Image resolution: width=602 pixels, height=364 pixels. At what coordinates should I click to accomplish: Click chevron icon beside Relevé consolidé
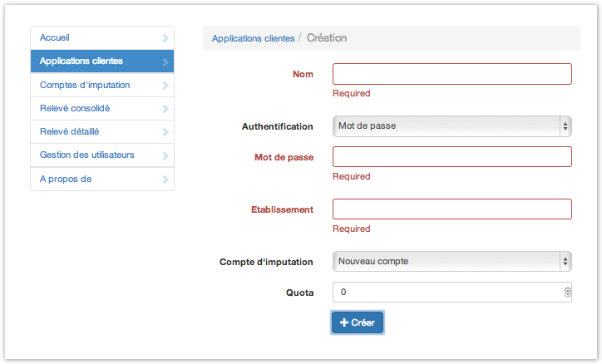click(165, 109)
